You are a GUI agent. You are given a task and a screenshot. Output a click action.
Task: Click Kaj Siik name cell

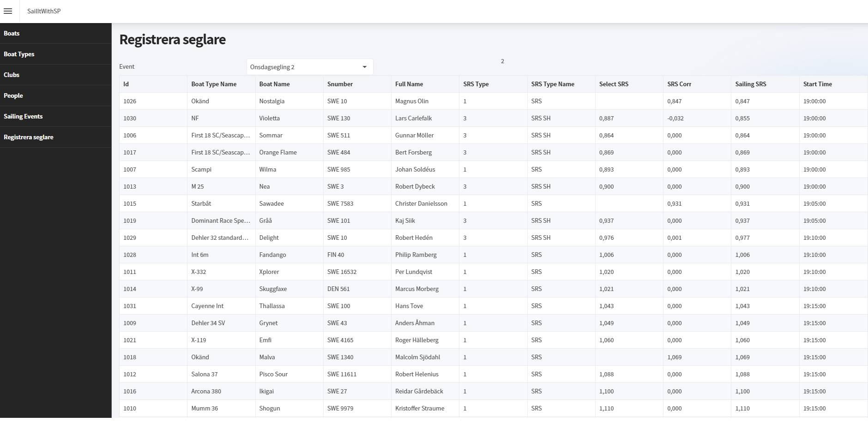click(425, 220)
